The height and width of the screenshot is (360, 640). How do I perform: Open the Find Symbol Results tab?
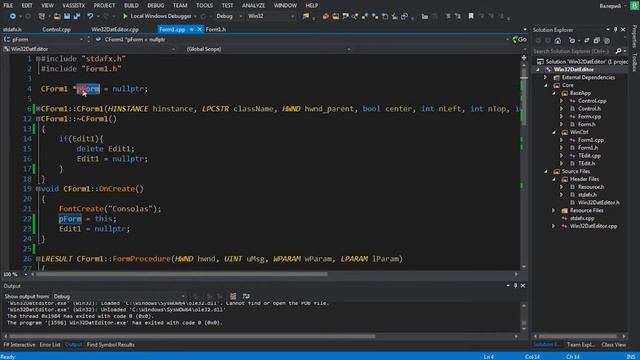pyautogui.click(x=111, y=345)
